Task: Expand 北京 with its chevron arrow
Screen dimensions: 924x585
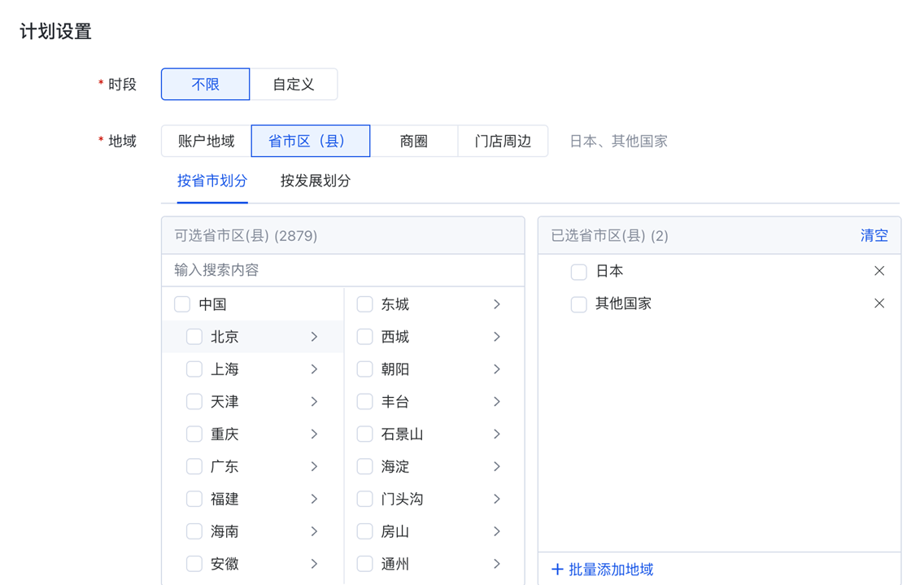Action: coord(314,337)
